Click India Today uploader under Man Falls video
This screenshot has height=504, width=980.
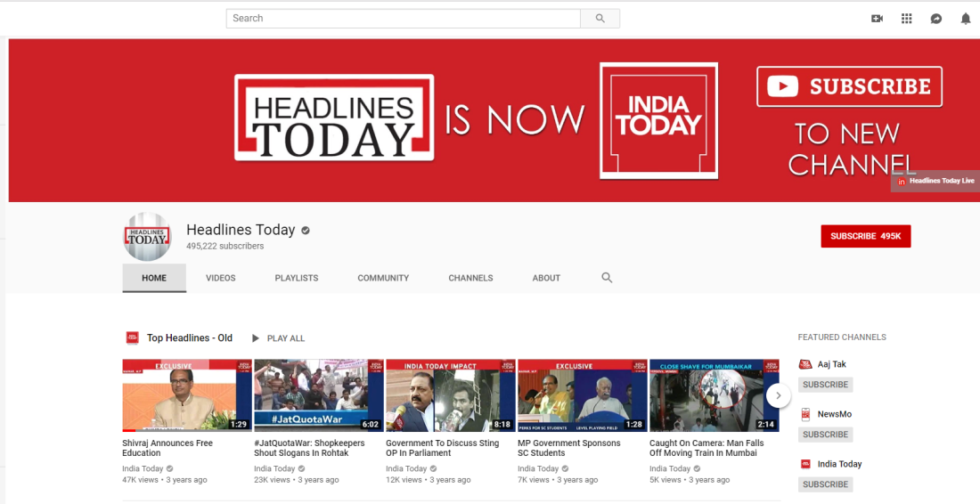click(x=670, y=468)
